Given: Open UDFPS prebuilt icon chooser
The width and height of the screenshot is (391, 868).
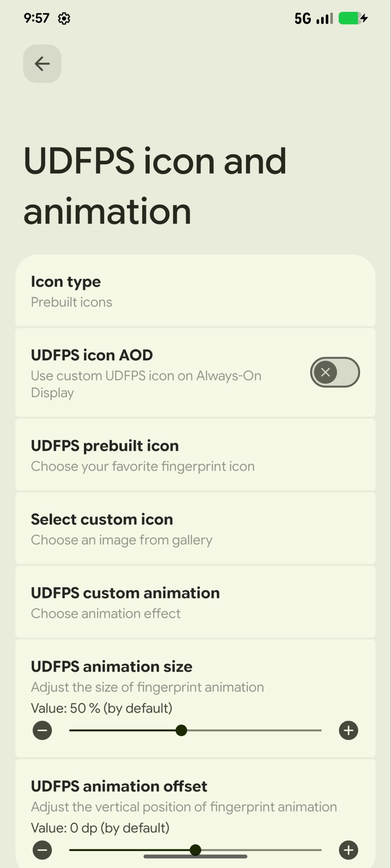Looking at the screenshot, I should click(x=195, y=455).
